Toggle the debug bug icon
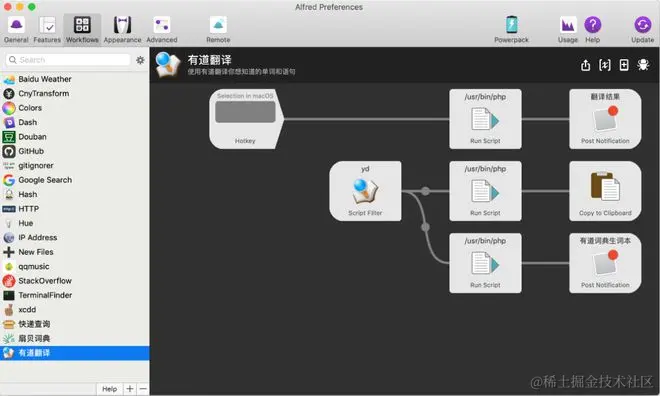 click(x=643, y=65)
